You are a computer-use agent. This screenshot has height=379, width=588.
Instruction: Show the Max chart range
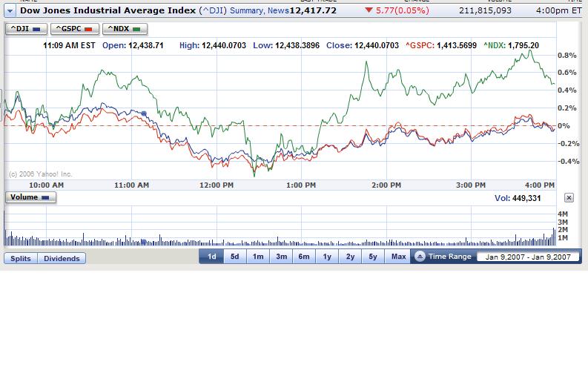(398, 257)
